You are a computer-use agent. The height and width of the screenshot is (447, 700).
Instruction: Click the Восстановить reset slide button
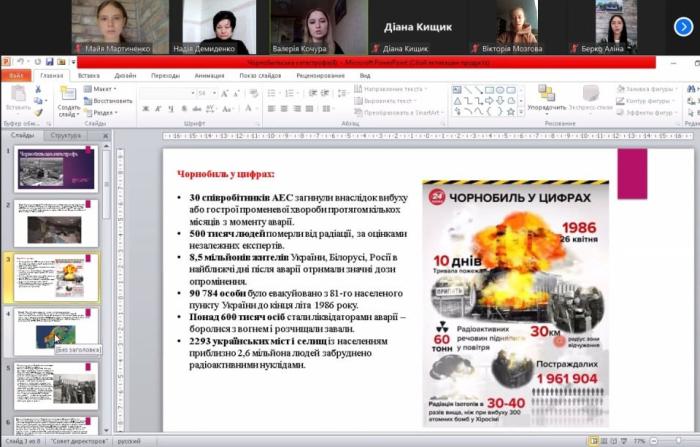coord(108,100)
